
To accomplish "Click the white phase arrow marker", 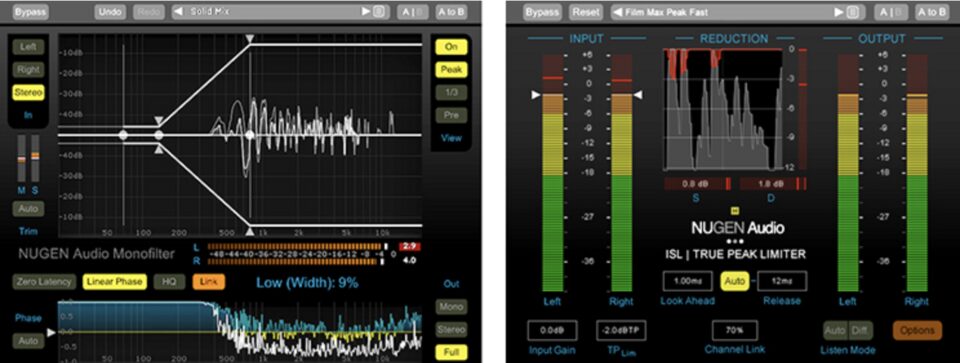I will 51,332.
